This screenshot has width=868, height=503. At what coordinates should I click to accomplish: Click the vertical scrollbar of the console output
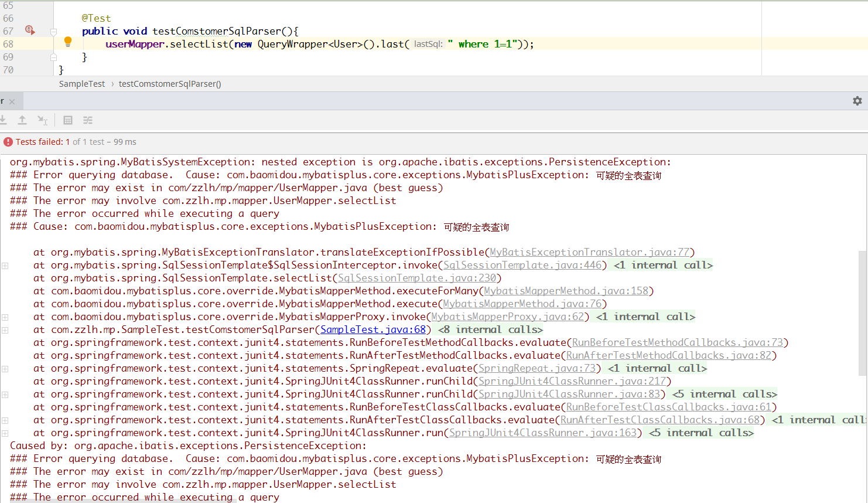[x=863, y=313]
